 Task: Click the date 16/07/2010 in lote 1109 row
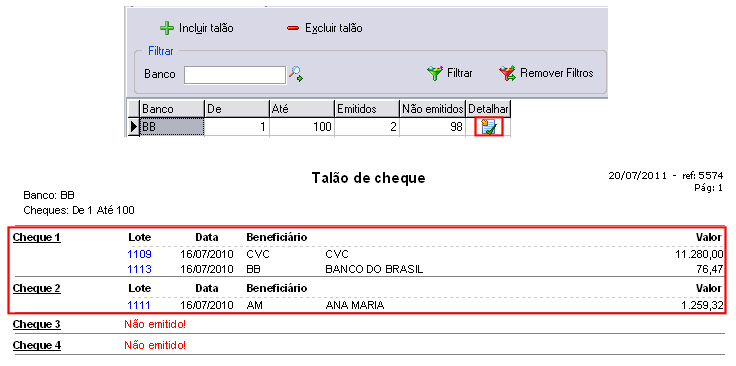tap(207, 254)
